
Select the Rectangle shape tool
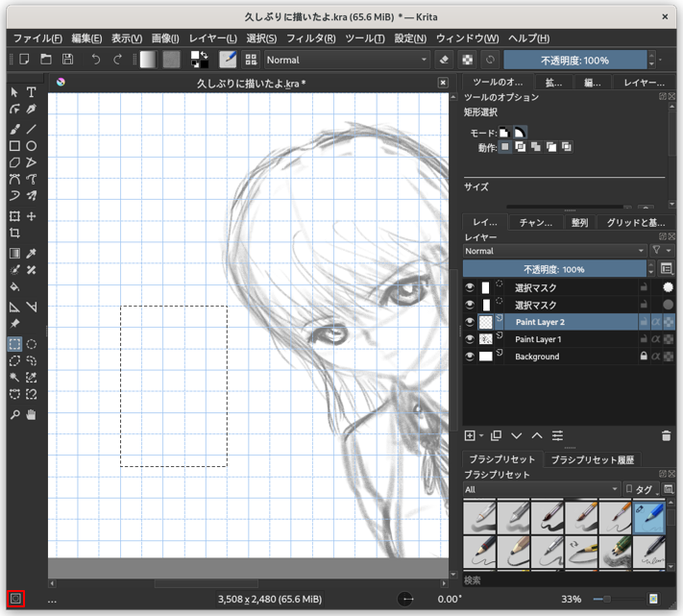pyautogui.click(x=14, y=146)
